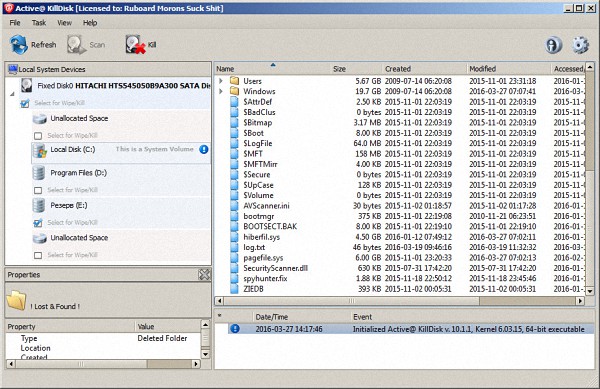Click the Value column header in Properties
The image size is (600, 389).
[168, 327]
